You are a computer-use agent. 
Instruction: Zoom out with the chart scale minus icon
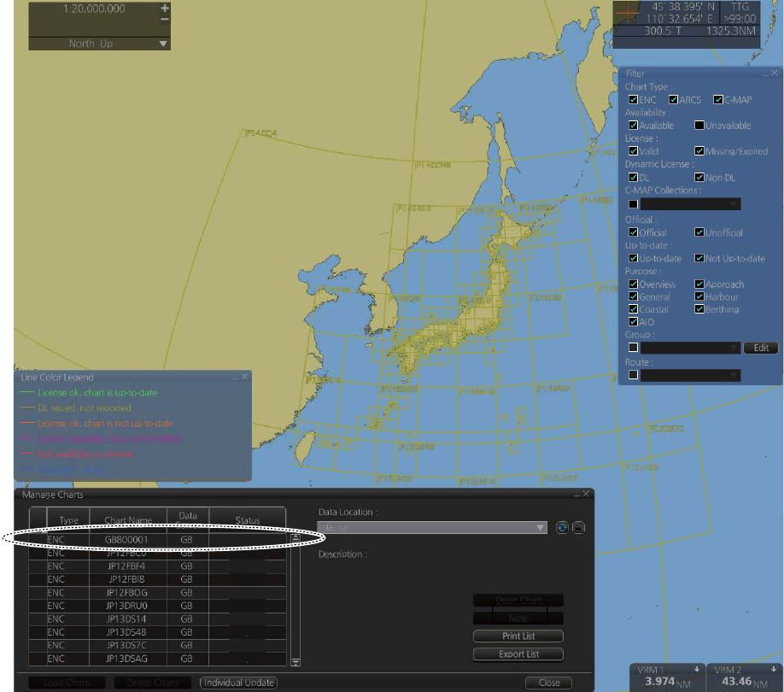[x=165, y=20]
